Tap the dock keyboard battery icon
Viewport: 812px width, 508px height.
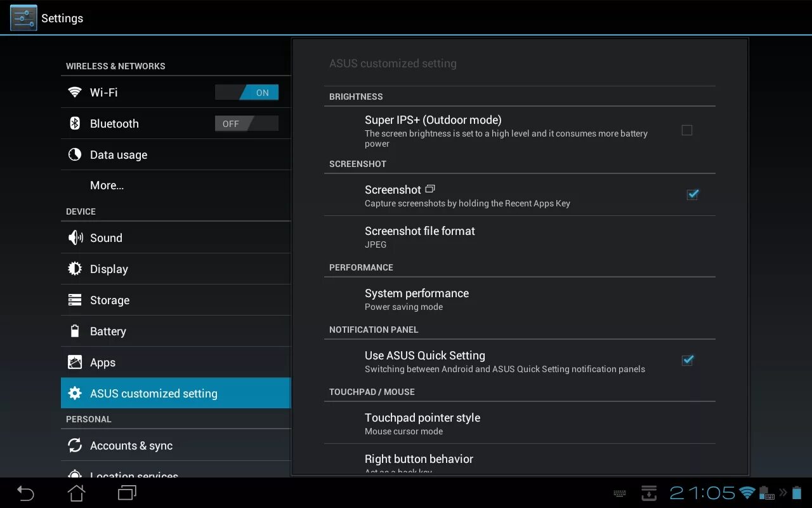coord(766,493)
